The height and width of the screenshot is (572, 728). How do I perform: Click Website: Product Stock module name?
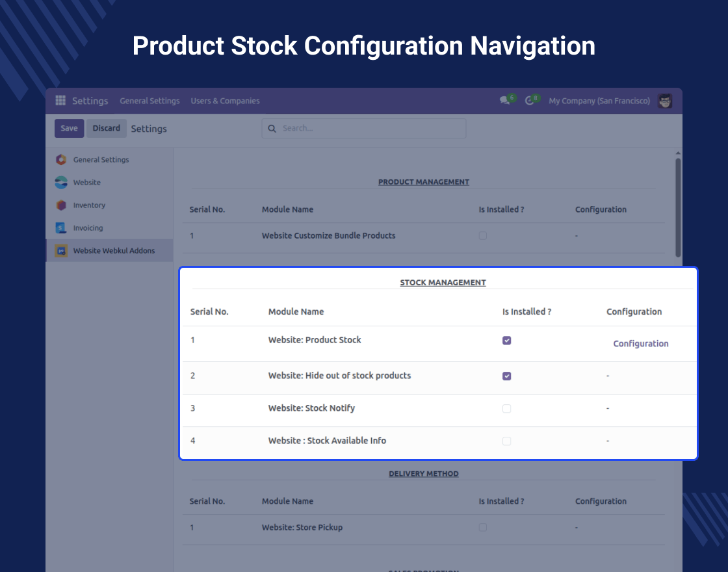pos(315,340)
